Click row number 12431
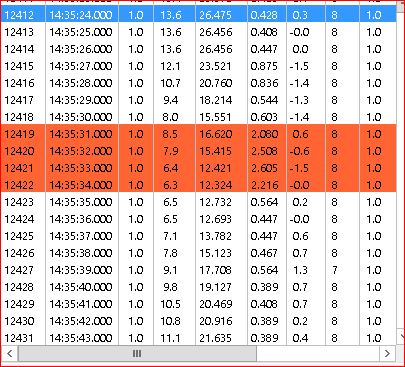 point(19,338)
